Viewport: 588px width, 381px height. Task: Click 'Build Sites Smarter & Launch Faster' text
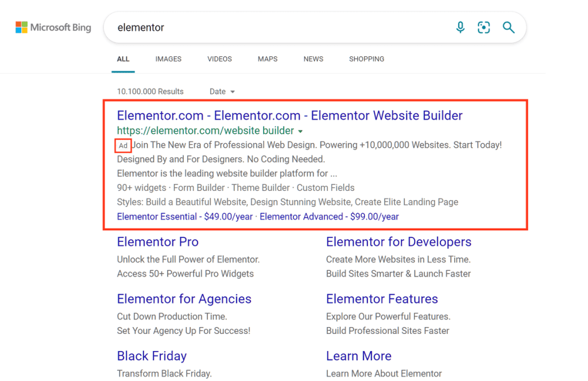[399, 274]
